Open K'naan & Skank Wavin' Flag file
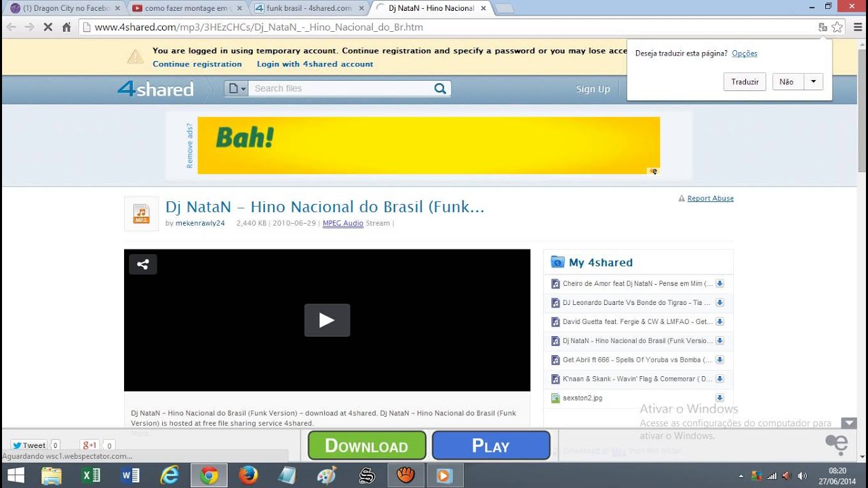868x488 pixels. tap(637, 379)
